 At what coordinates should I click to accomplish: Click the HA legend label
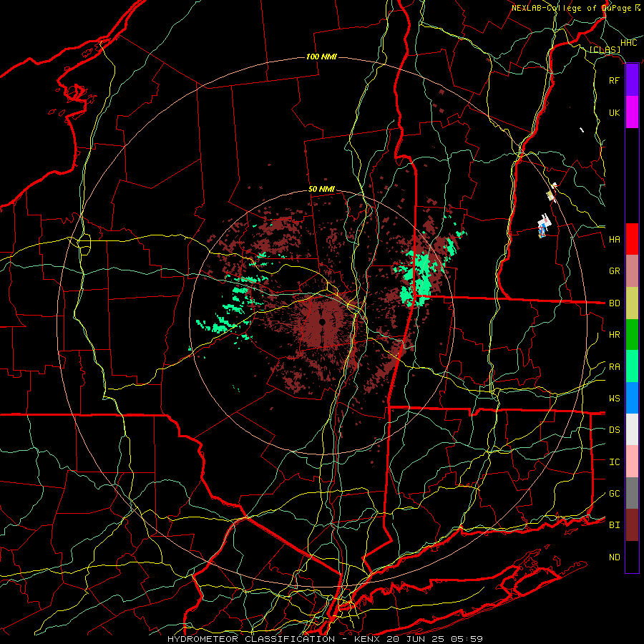click(614, 239)
